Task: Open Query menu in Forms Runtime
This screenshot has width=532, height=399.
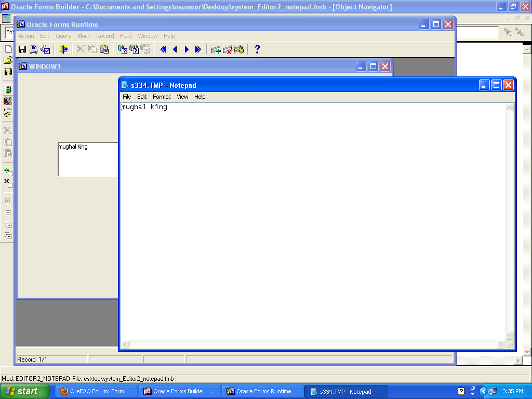Action: pyautogui.click(x=63, y=36)
